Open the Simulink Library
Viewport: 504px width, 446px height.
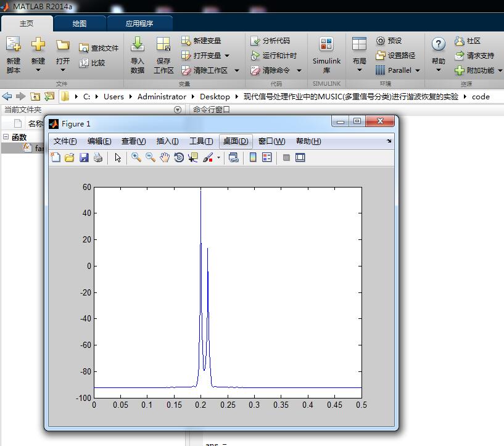coord(326,55)
